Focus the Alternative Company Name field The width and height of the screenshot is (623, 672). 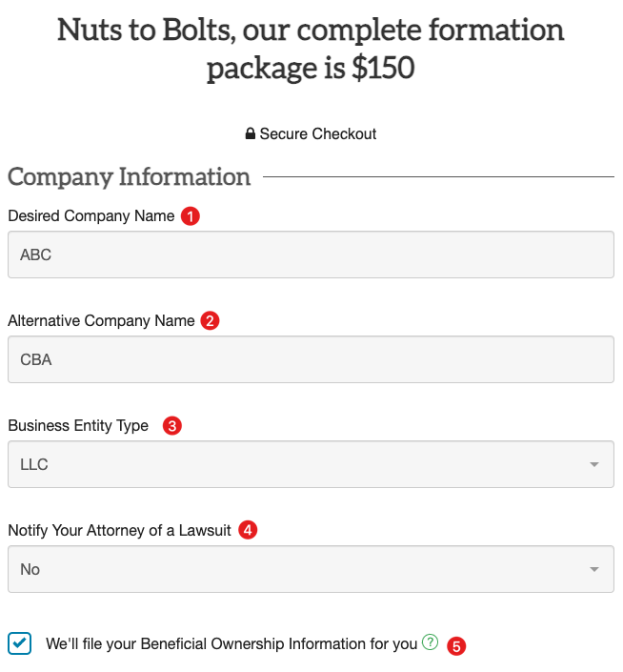click(x=311, y=359)
